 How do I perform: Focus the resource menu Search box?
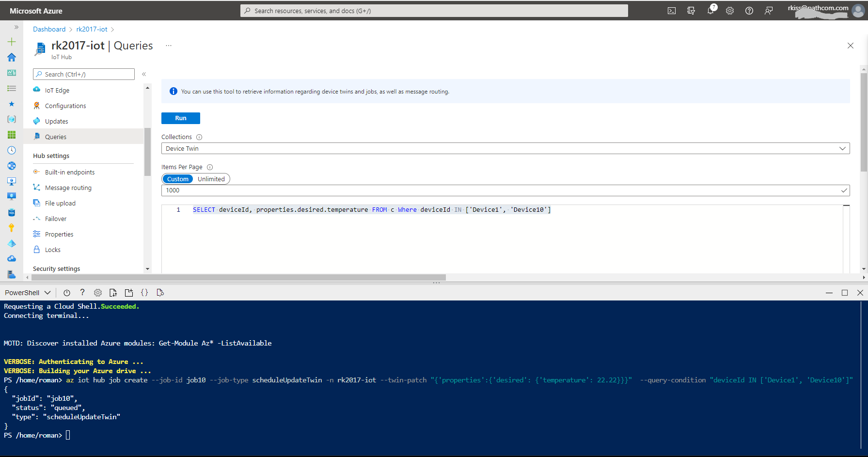[84, 74]
